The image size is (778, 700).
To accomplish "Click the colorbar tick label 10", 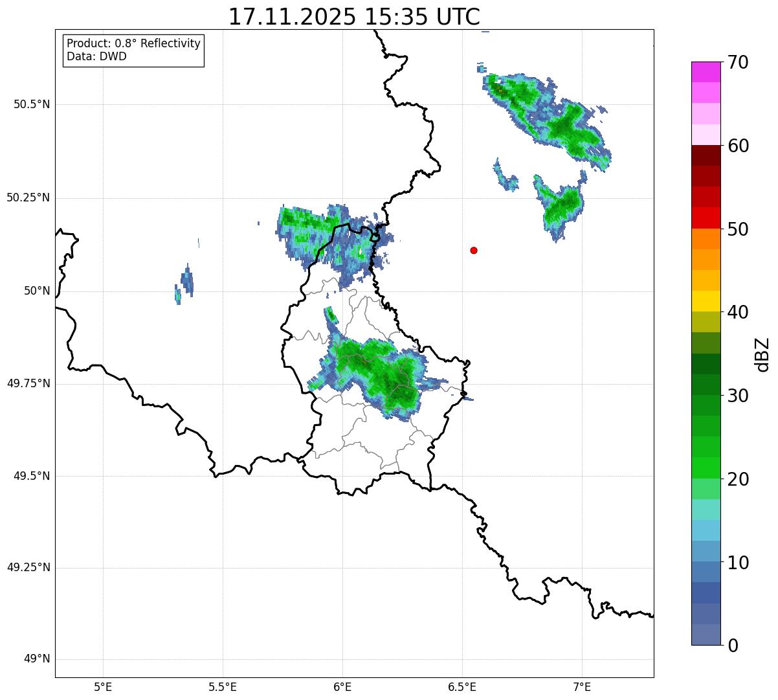I will [x=738, y=562].
